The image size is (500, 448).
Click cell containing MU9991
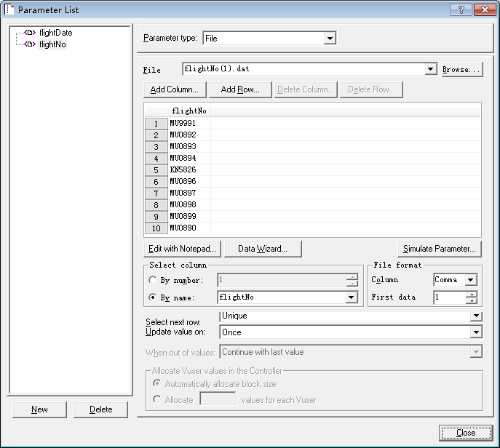click(x=189, y=124)
